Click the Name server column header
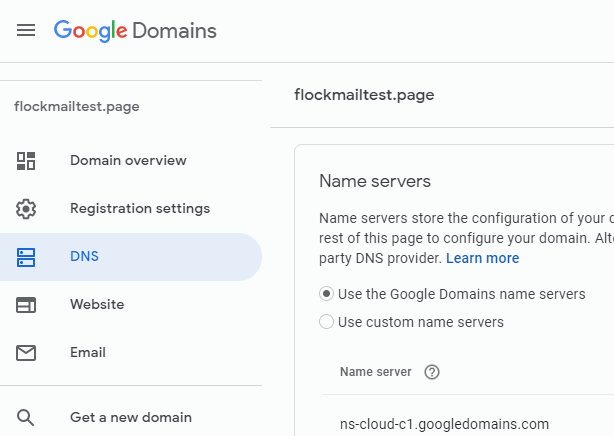The height and width of the screenshot is (436, 614). coord(376,372)
